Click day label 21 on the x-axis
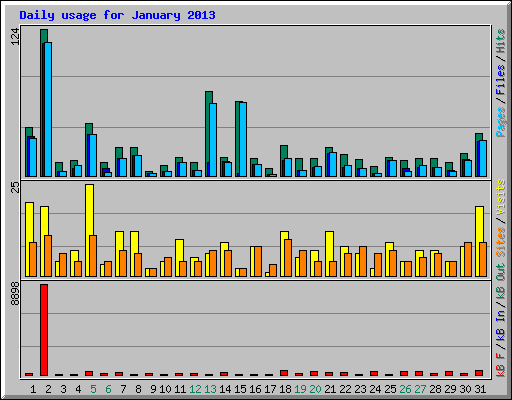 [330, 389]
